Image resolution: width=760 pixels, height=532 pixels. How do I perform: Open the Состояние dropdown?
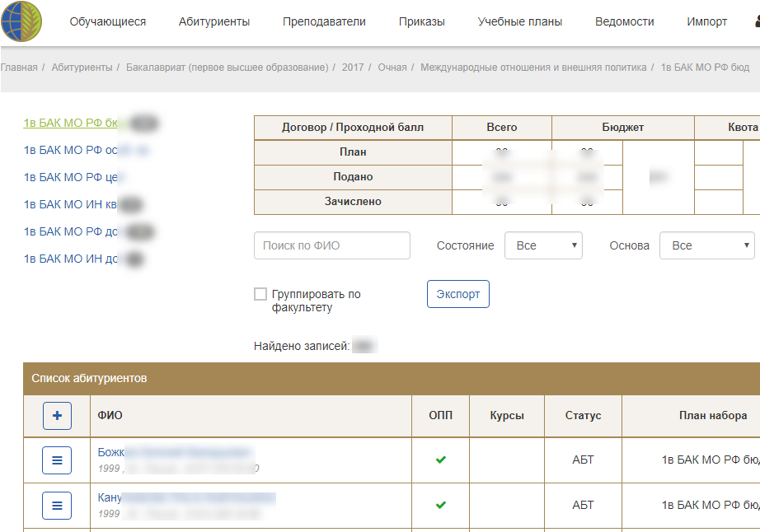[543, 245]
